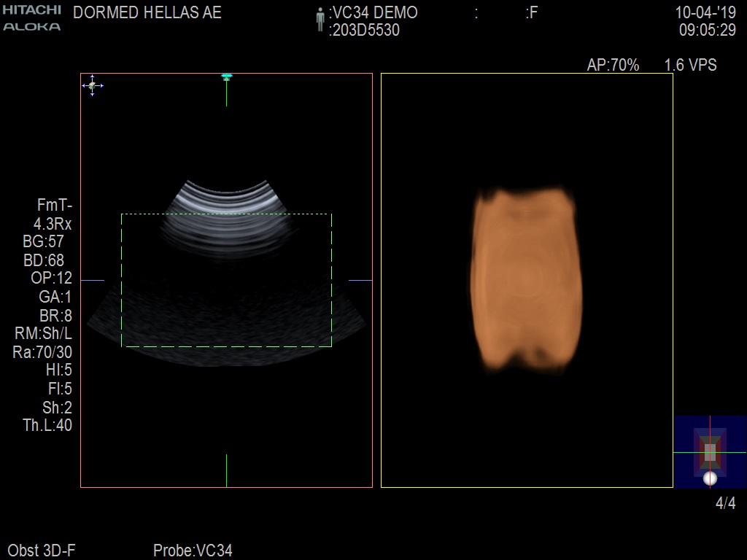Screen dimensions: 747x560
Task: Click the patient silhouette icon in header
Action: tap(320, 20)
